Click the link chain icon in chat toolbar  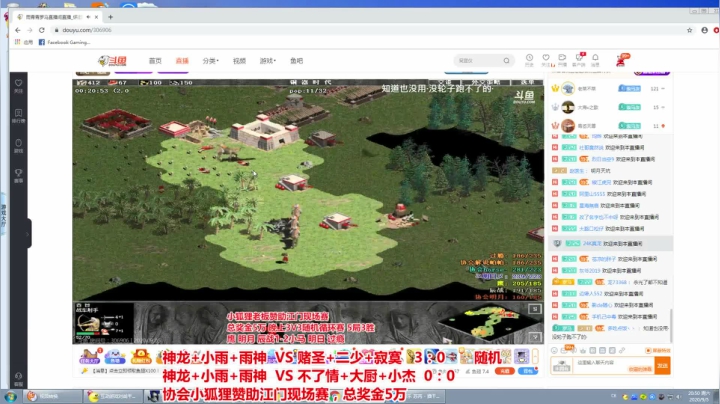pos(622,350)
